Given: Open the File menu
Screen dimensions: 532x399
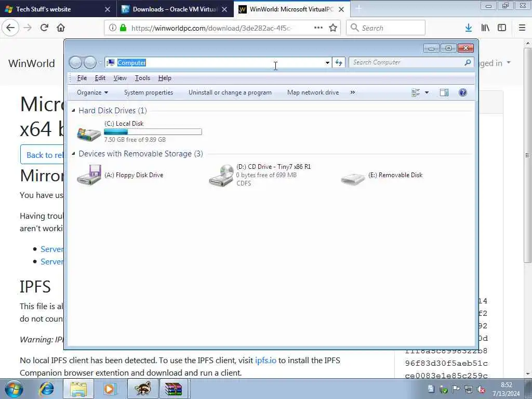Looking at the screenshot, I should pos(82,78).
